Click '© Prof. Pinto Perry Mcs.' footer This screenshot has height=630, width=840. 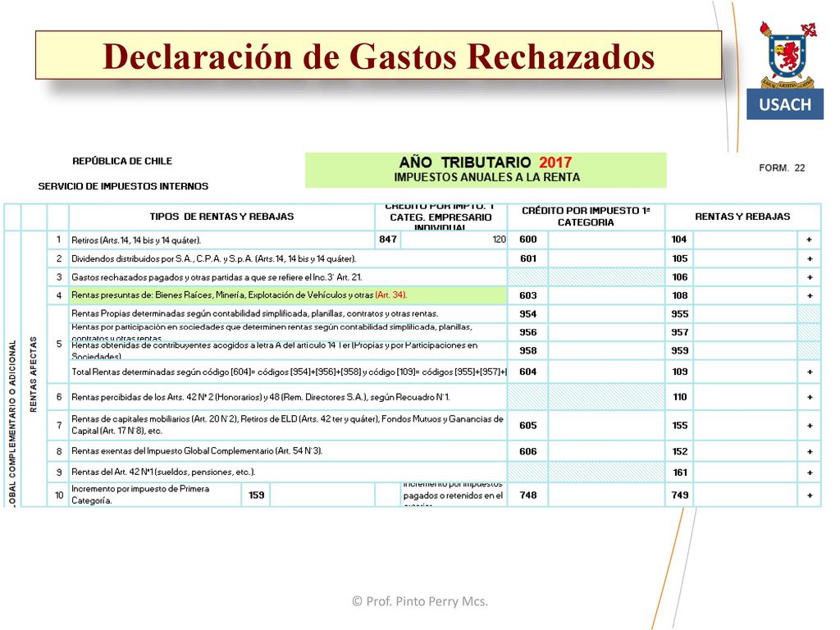(420, 601)
